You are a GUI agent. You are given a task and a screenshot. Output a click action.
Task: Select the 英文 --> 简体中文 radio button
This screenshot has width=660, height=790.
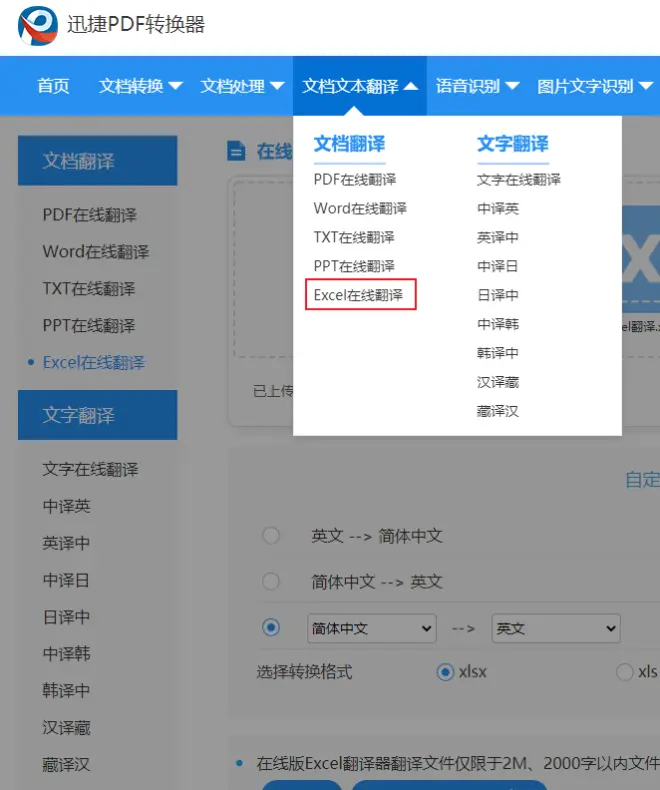[x=271, y=536]
